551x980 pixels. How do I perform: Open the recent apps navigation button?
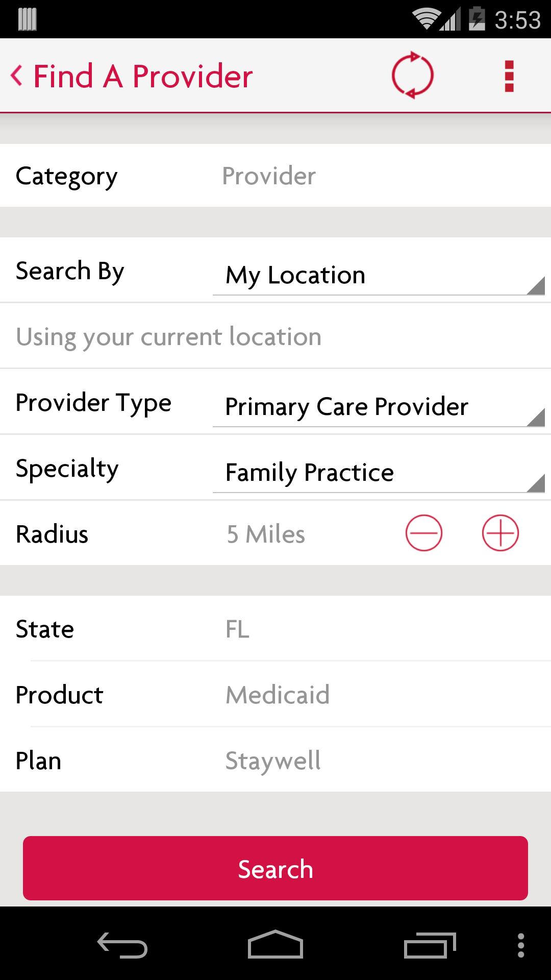point(430,945)
